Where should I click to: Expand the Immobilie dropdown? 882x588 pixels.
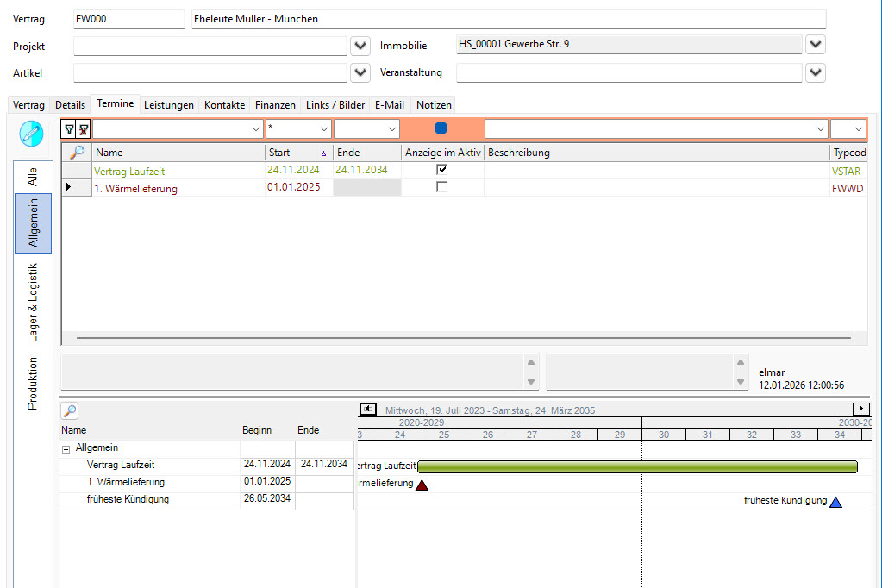point(815,44)
